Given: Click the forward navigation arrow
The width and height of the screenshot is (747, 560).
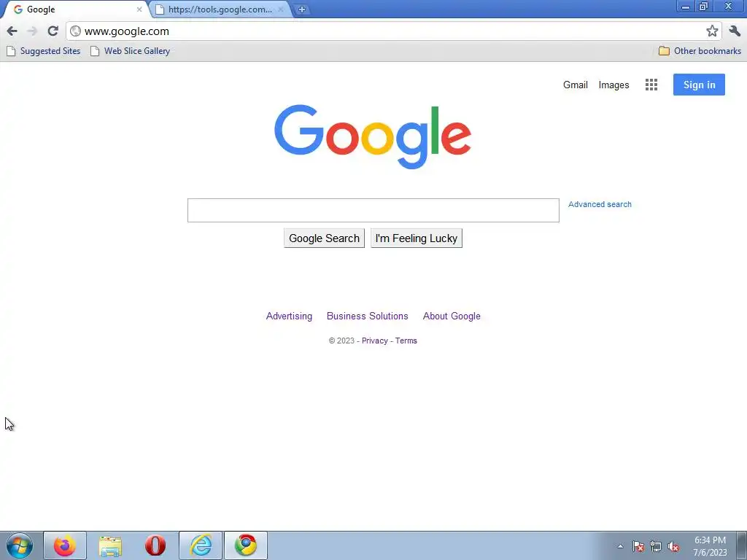Looking at the screenshot, I should pyautogui.click(x=32, y=31).
